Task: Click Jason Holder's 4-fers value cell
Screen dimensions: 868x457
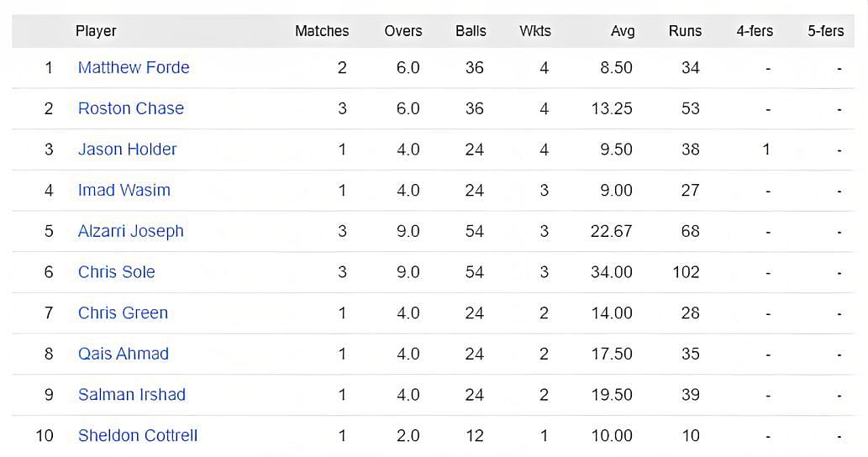Action: tap(766, 150)
